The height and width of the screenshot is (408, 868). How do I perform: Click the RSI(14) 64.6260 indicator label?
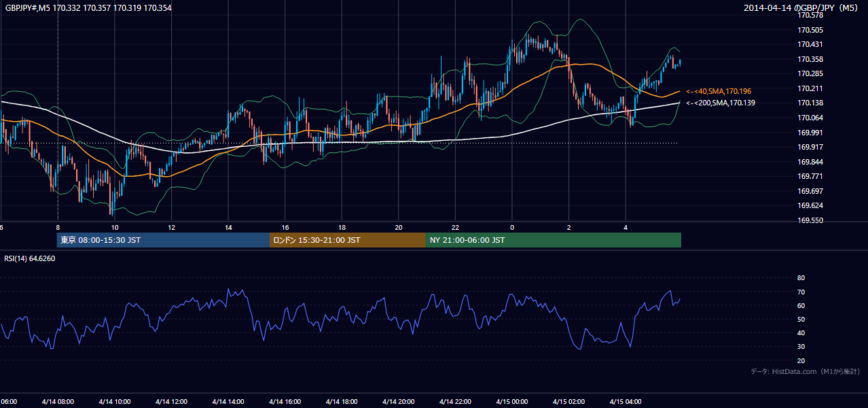click(x=30, y=258)
